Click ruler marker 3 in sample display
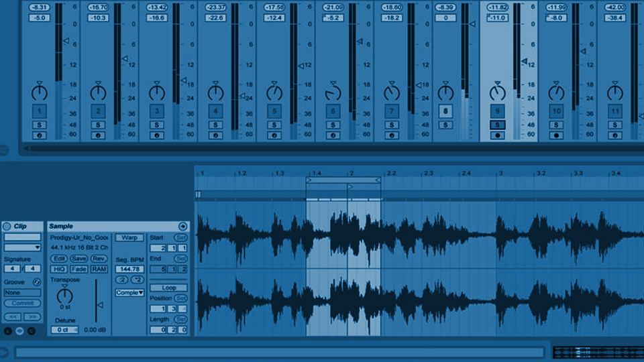The width and height of the screenshot is (644, 362). [500, 173]
